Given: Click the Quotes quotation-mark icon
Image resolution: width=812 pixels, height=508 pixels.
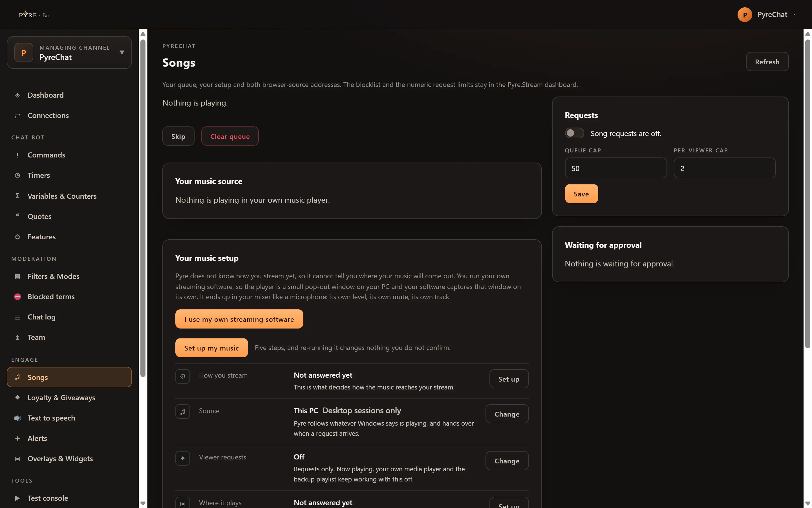Looking at the screenshot, I should [17, 216].
